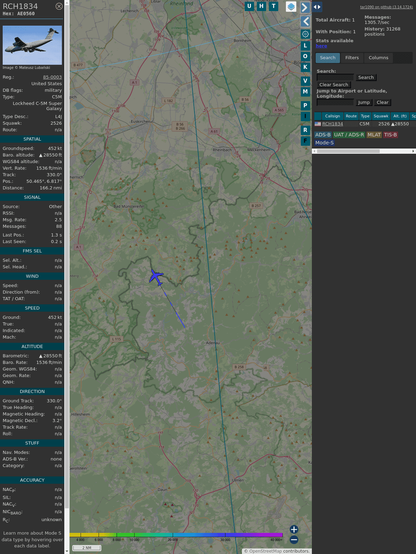Open the map layer switcher icon
This screenshot has height=554, width=416.
click(291, 7)
